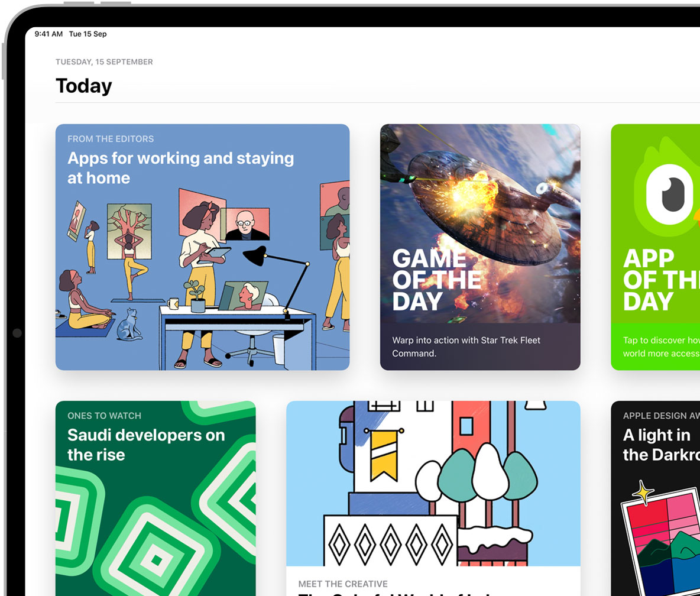The height and width of the screenshot is (596, 700).
Task: Click the 'Today' page heading
Action: pyautogui.click(x=84, y=86)
